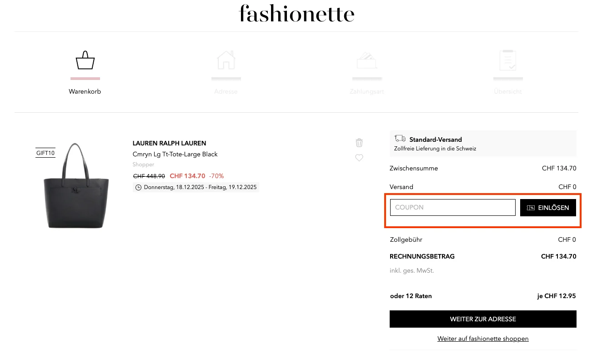Image resolution: width=602 pixels, height=364 pixels.
Task: Click the Warenkorb shopping basket icon
Action: 85,60
